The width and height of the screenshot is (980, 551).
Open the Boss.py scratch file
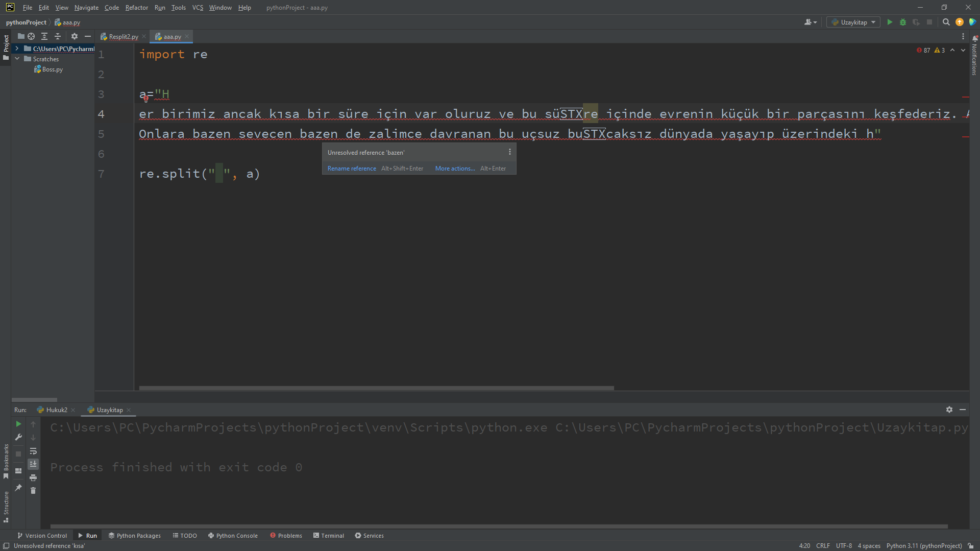[52, 69]
